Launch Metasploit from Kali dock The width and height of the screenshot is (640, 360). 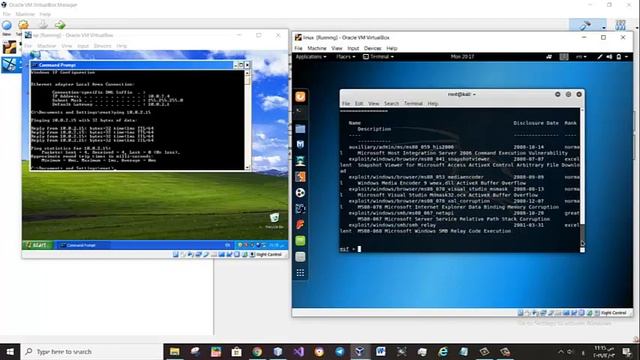[300, 144]
